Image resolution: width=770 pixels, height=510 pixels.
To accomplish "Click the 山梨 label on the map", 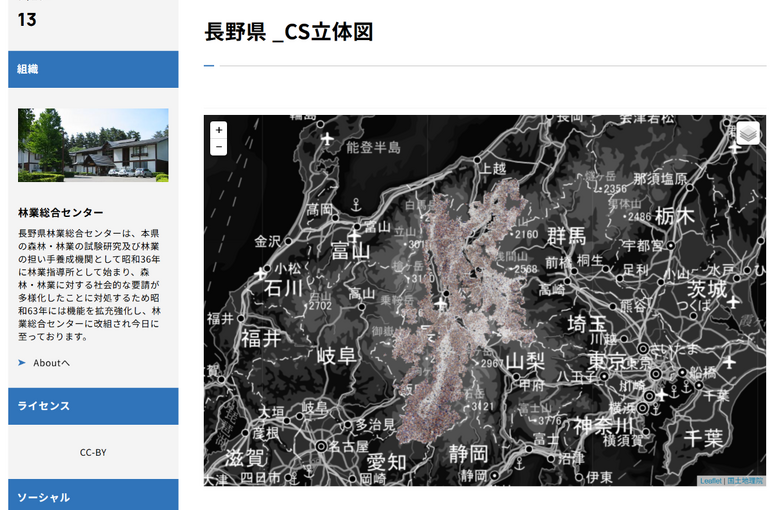I will [x=525, y=362].
